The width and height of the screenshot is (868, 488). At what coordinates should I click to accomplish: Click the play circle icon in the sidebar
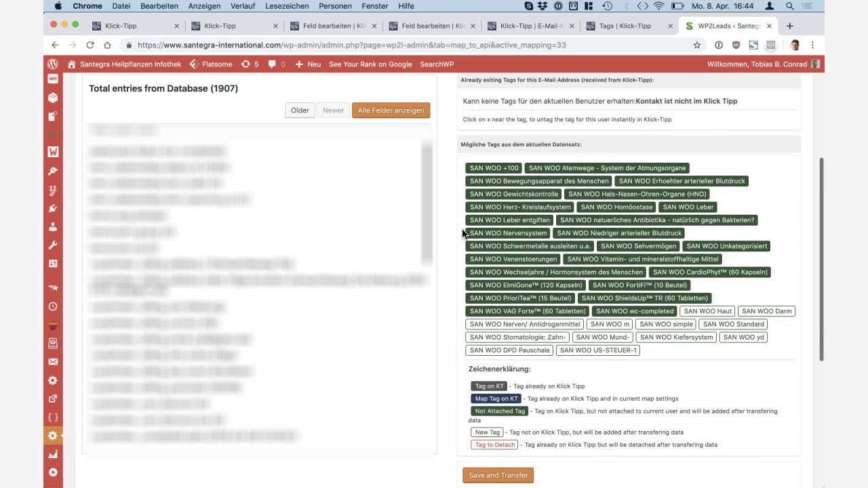(x=53, y=472)
